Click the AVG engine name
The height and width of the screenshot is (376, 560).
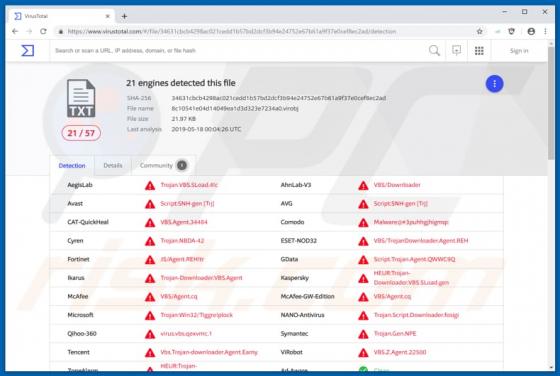pyautogui.click(x=286, y=204)
